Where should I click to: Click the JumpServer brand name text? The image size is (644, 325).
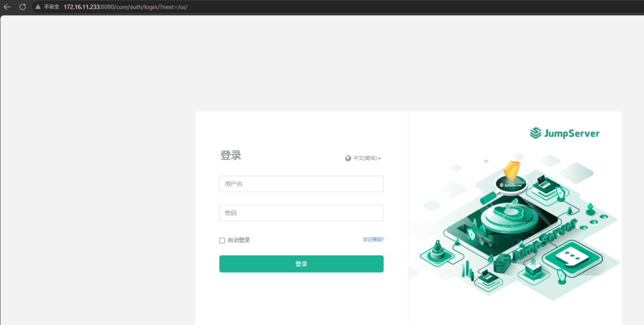point(572,133)
